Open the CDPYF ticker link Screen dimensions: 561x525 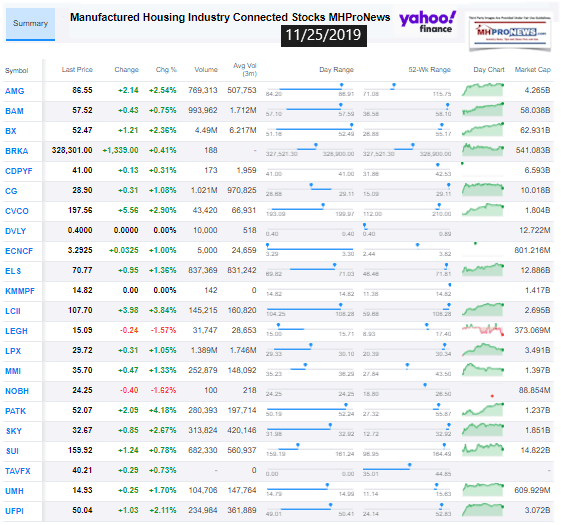[x=19, y=171]
